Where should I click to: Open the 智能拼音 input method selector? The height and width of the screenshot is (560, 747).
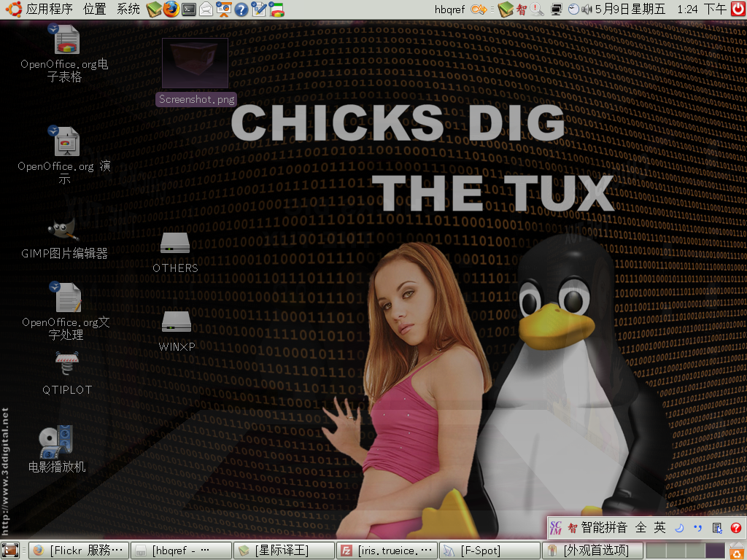[598, 528]
